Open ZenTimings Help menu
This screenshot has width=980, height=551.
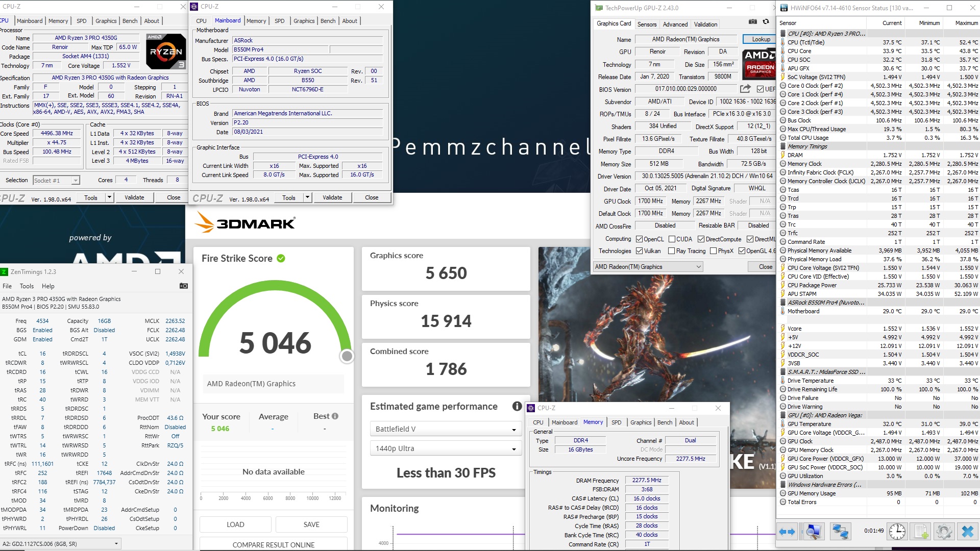48,286
